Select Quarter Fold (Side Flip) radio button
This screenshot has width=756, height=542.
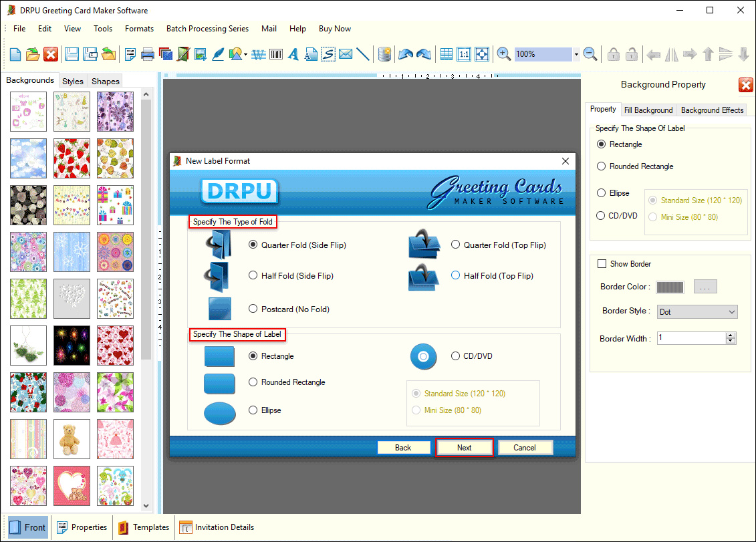coord(253,245)
